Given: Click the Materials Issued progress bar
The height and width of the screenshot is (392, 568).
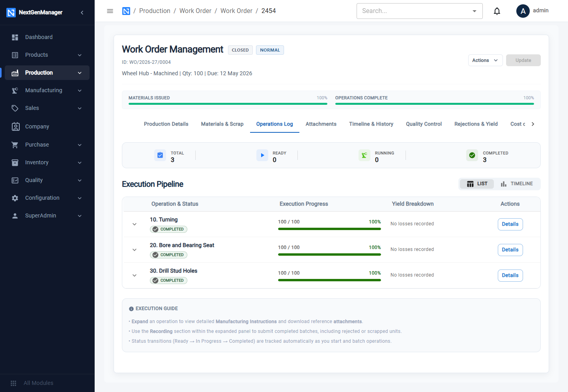Looking at the screenshot, I should (228, 104).
